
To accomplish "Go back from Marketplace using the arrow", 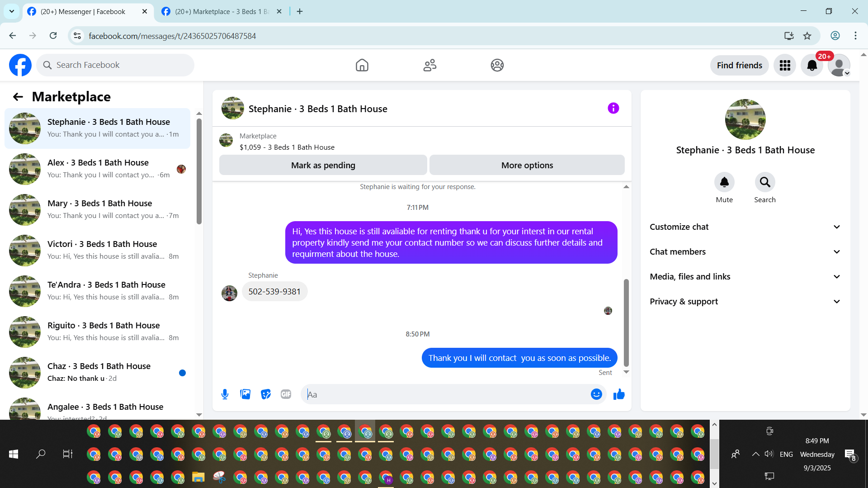I will click(x=18, y=97).
